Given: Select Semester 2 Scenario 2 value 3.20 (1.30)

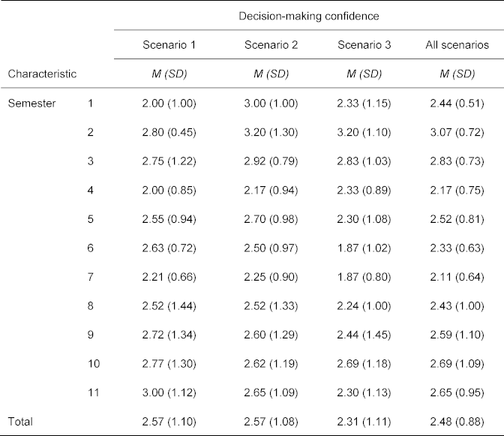Looking at the screenshot, I should point(271,132).
